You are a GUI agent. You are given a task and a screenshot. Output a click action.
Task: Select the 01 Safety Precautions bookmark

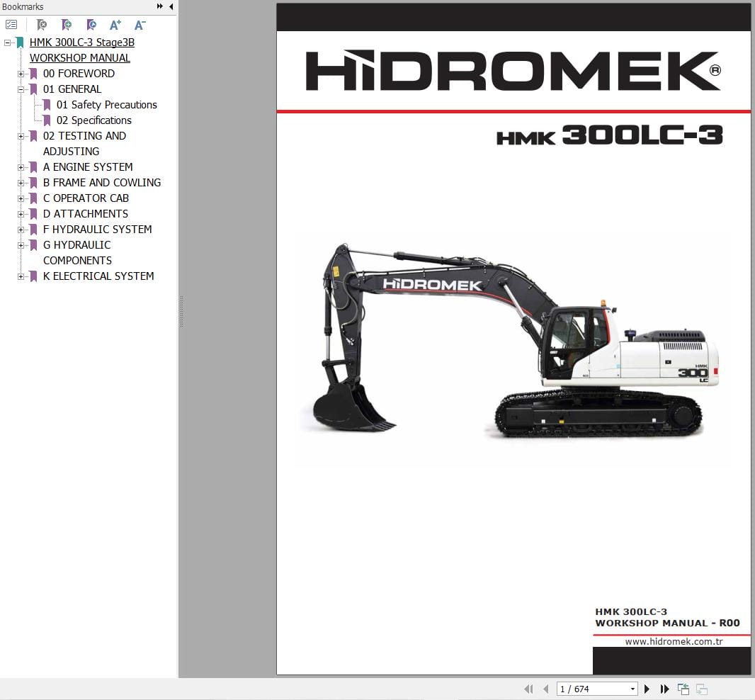click(x=106, y=104)
